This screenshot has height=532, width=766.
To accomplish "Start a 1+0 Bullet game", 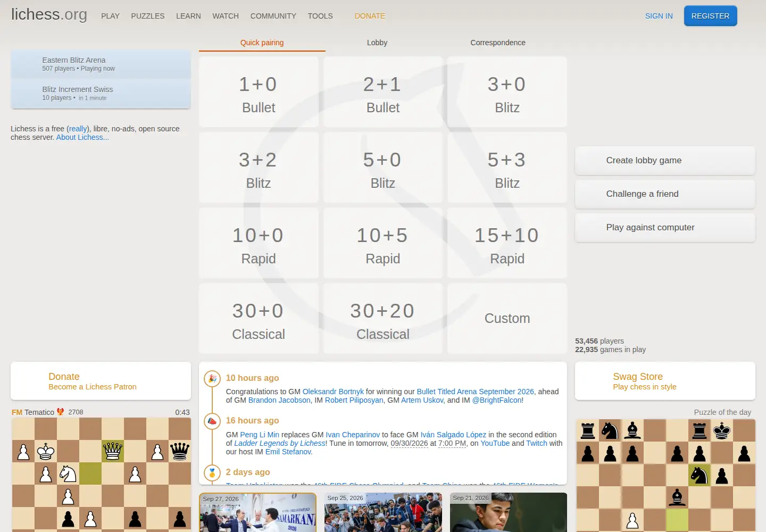I will point(259,92).
